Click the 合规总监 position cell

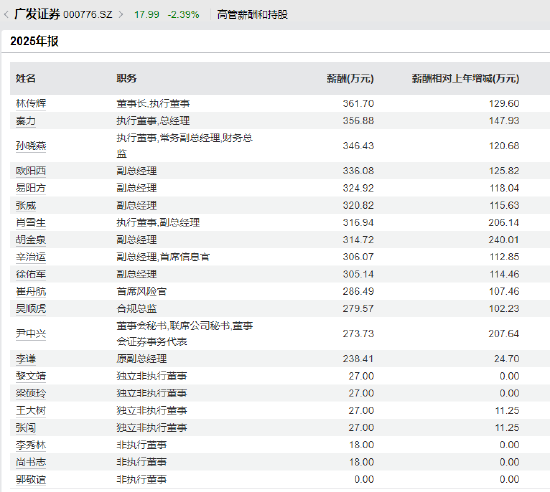coord(137,308)
